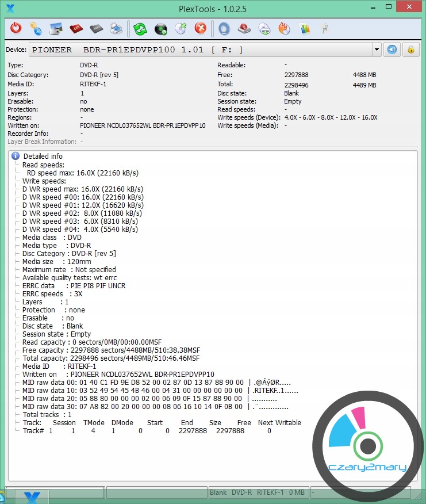Click the monitor picture toolbar icon

pyautogui.click(x=56, y=28)
